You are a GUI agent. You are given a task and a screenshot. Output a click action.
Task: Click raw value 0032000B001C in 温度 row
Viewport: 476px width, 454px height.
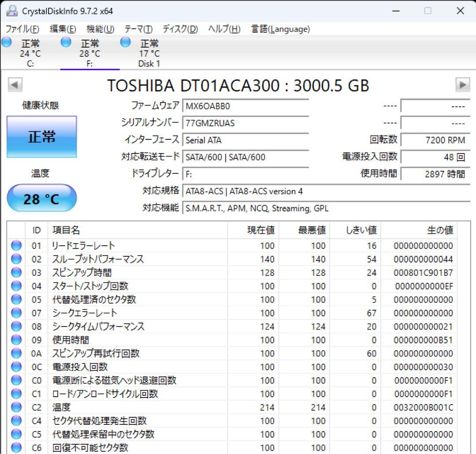point(423,408)
